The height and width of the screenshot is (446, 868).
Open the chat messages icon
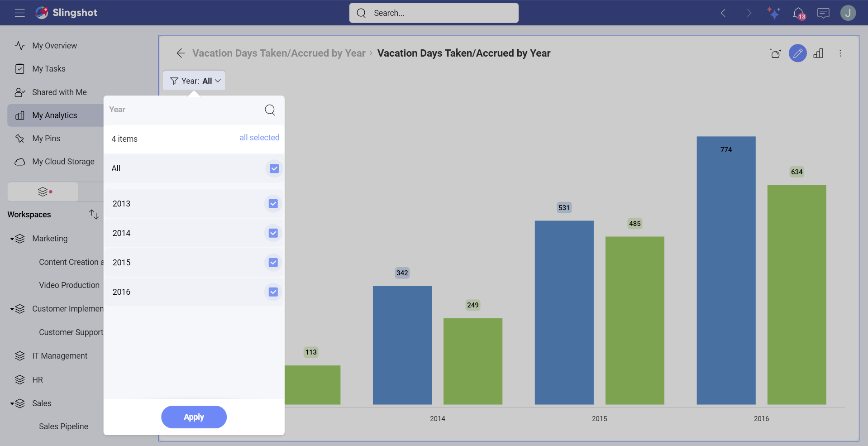pos(823,13)
